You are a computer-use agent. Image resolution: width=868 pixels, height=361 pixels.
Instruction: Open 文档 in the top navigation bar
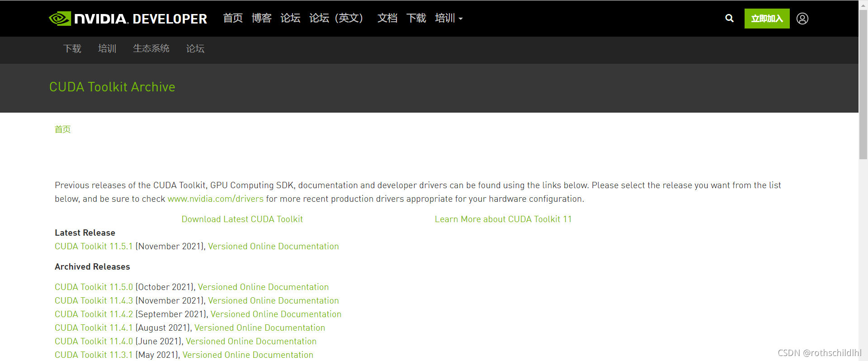pyautogui.click(x=387, y=18)
